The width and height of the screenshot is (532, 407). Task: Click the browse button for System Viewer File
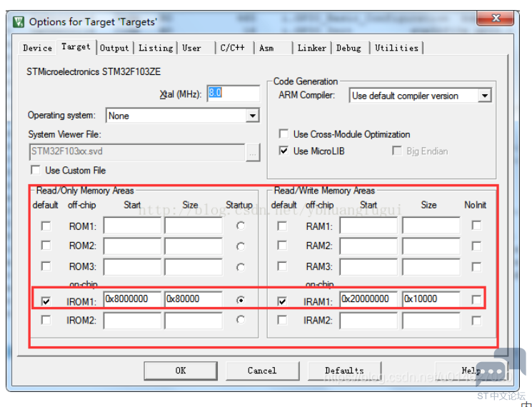click(253, 152)
